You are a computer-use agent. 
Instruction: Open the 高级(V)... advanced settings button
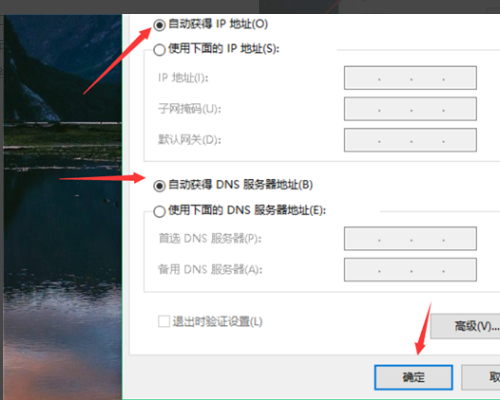466,326
